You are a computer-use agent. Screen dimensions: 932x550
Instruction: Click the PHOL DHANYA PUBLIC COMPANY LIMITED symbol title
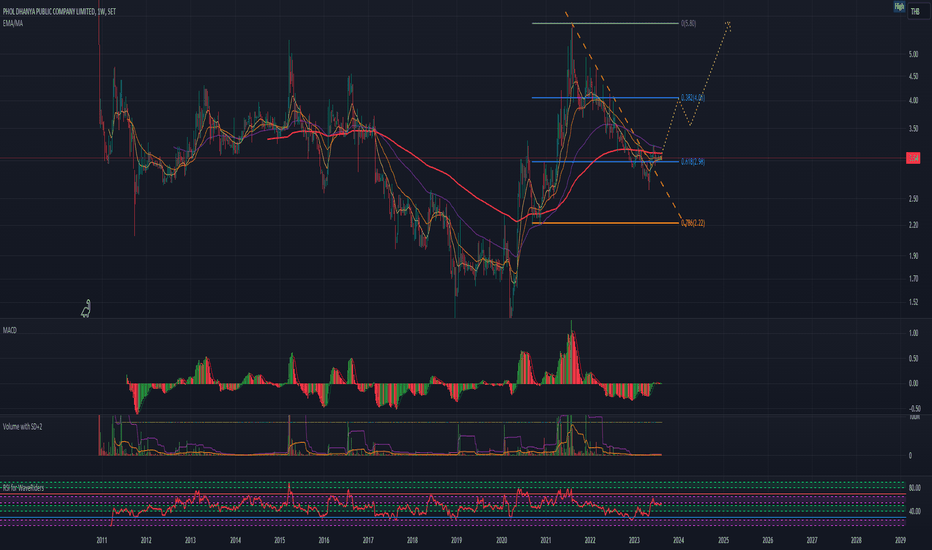pyautogui.click(x=59, y=11)
